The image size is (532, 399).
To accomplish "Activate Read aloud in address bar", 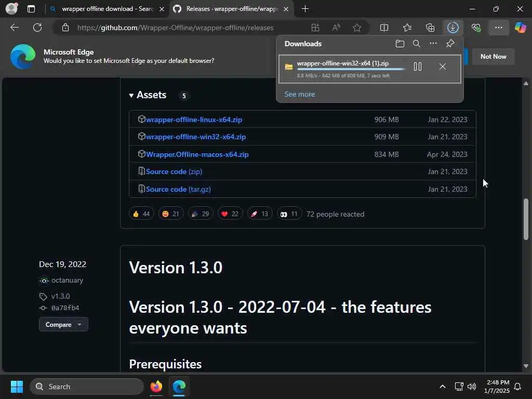I will (336, 28).
